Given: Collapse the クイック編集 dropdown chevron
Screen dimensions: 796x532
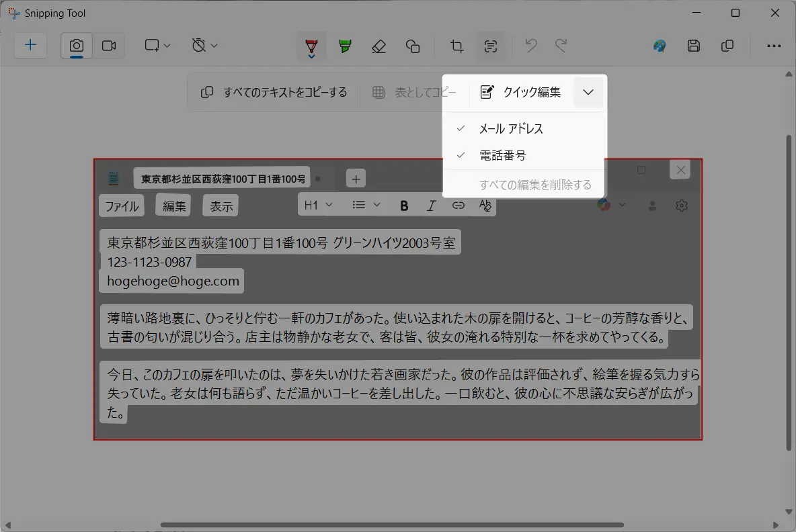Looking at the screenshot, I should [588, 92].
